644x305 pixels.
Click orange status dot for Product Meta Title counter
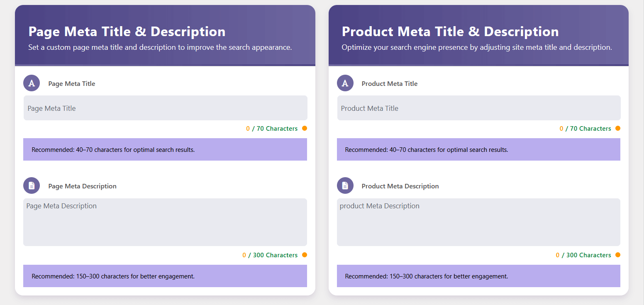(x=618, y=128)
